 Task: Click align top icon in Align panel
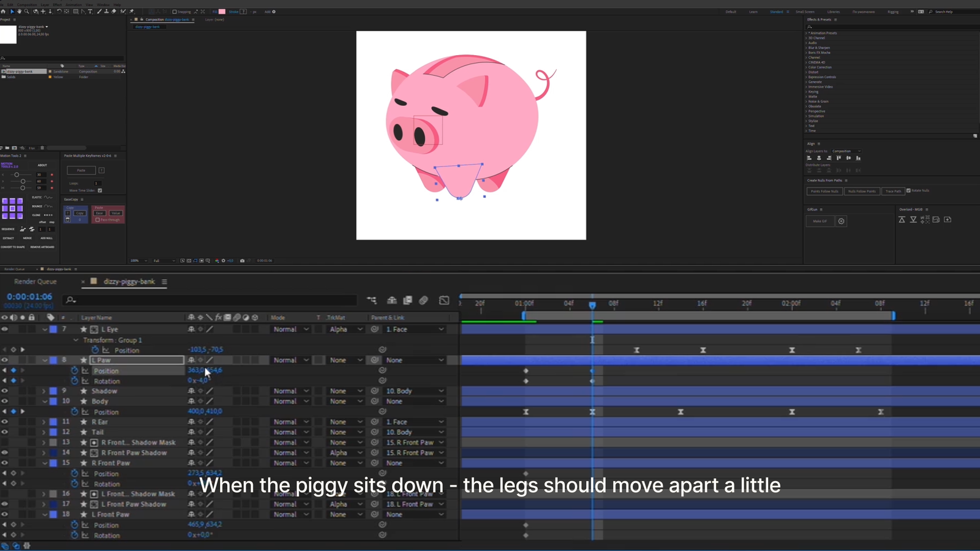839,158
